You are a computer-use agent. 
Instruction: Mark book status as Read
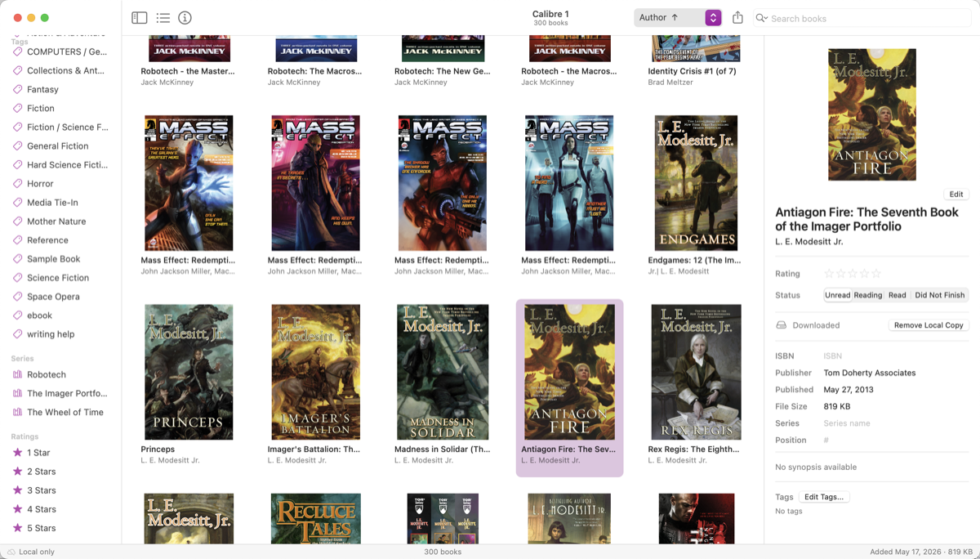[x=897, y=295]
